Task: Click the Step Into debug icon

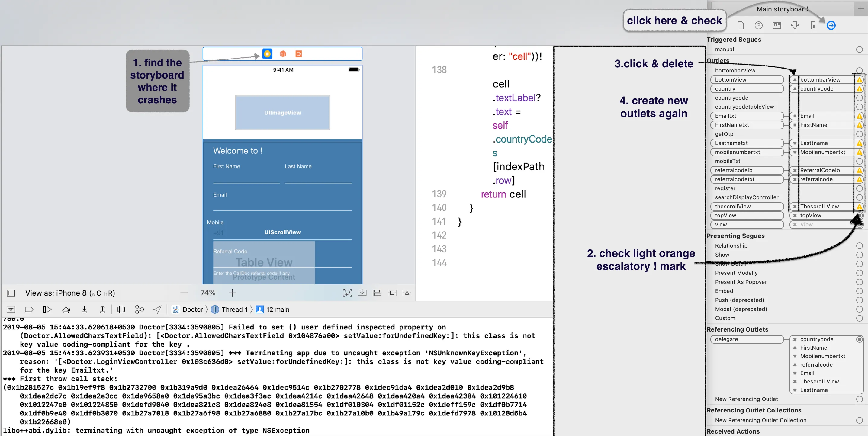Action: click(x=84, y=309)
